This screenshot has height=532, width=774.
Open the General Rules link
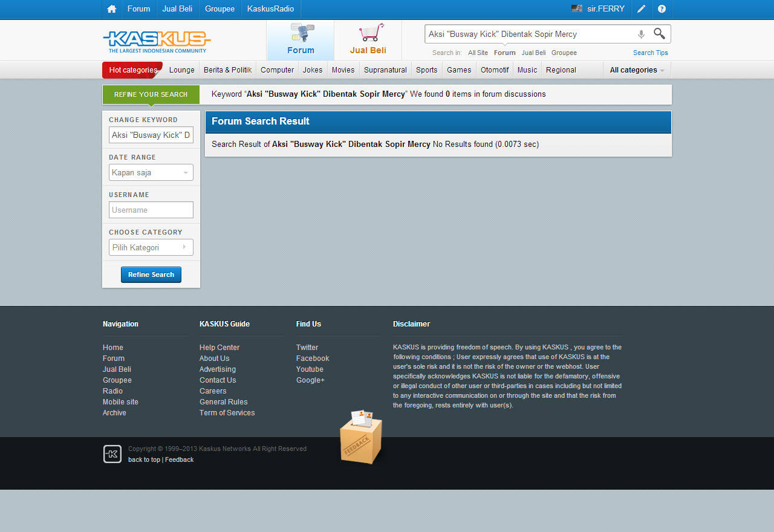224,402
